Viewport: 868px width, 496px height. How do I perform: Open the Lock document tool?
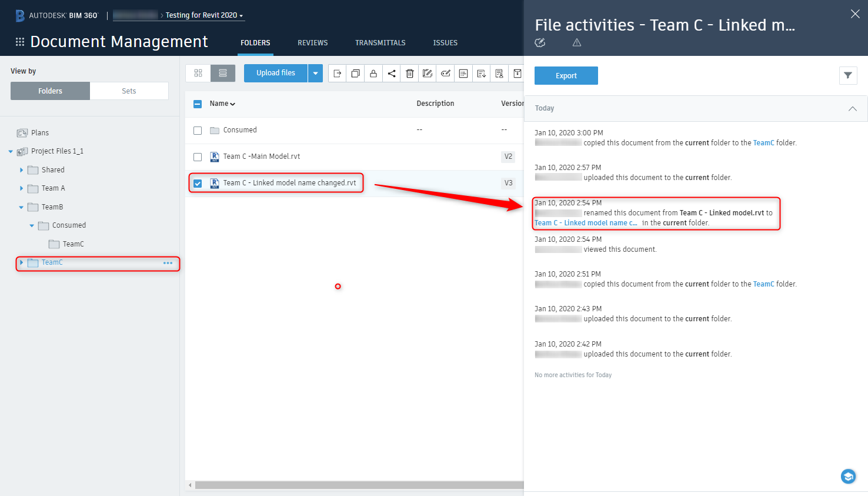[x=373, y=74]
